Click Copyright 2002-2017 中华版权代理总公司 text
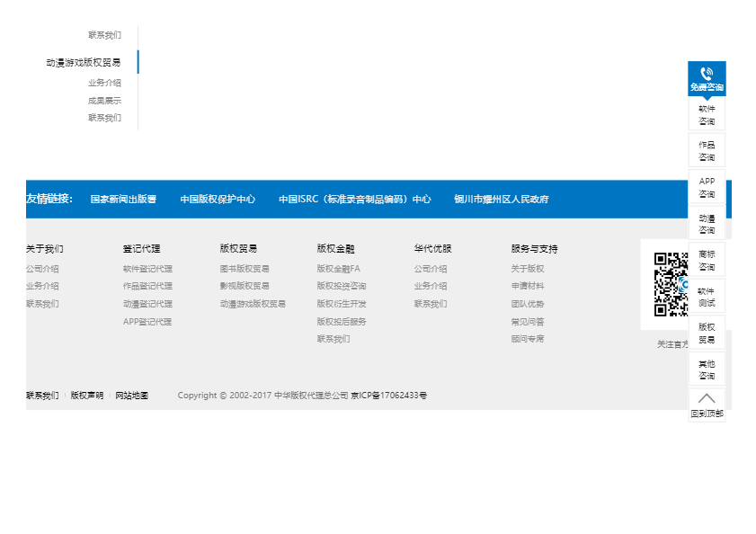Viewport: 756px width, 534px height. pos(262,396)
